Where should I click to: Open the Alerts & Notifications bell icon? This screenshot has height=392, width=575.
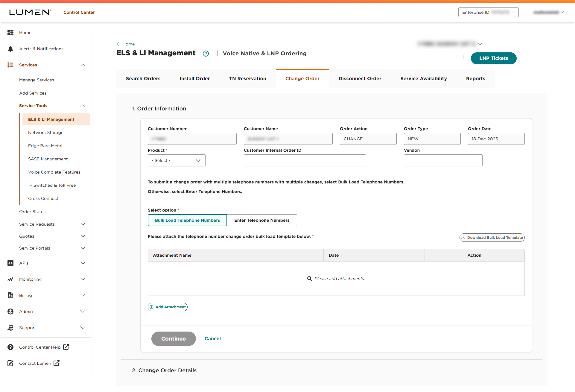[10, 48]
